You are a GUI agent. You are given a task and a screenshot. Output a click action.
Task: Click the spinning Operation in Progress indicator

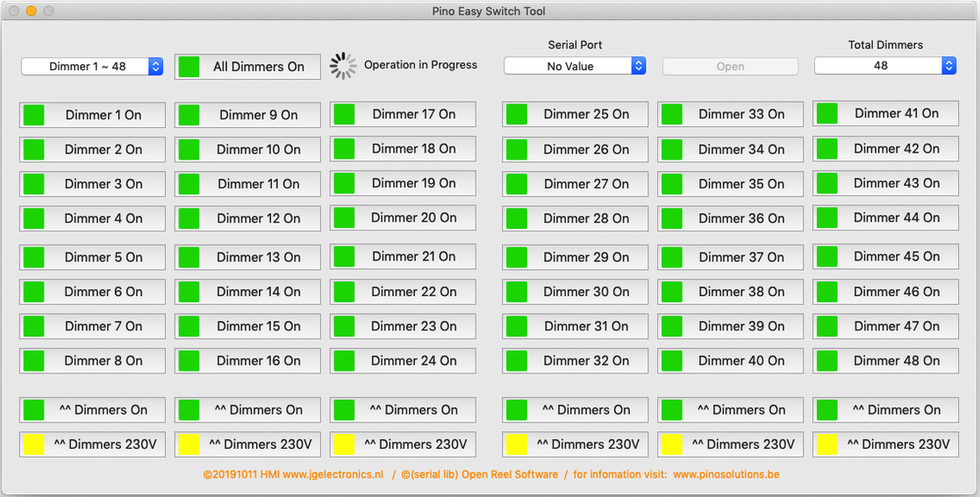[x=343, y=66]
